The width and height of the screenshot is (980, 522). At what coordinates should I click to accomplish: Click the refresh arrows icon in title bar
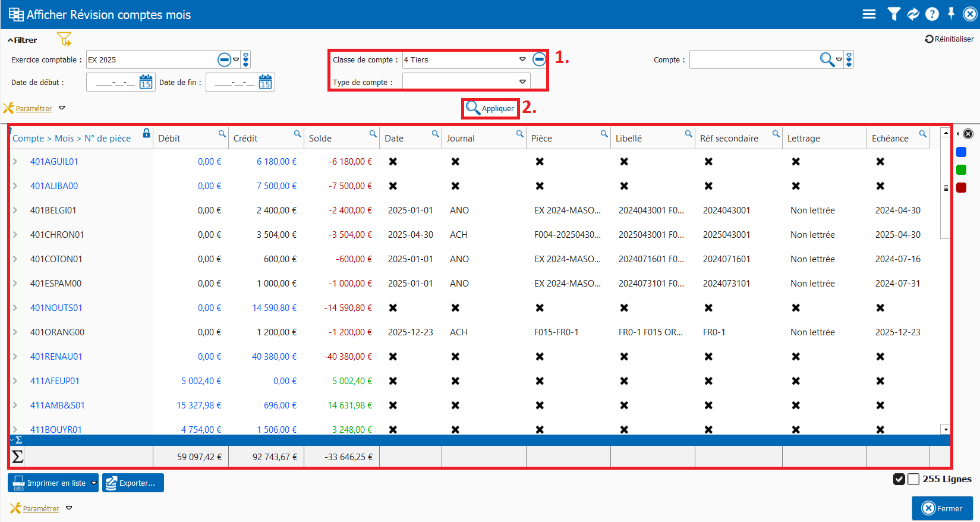click(913, 14)
